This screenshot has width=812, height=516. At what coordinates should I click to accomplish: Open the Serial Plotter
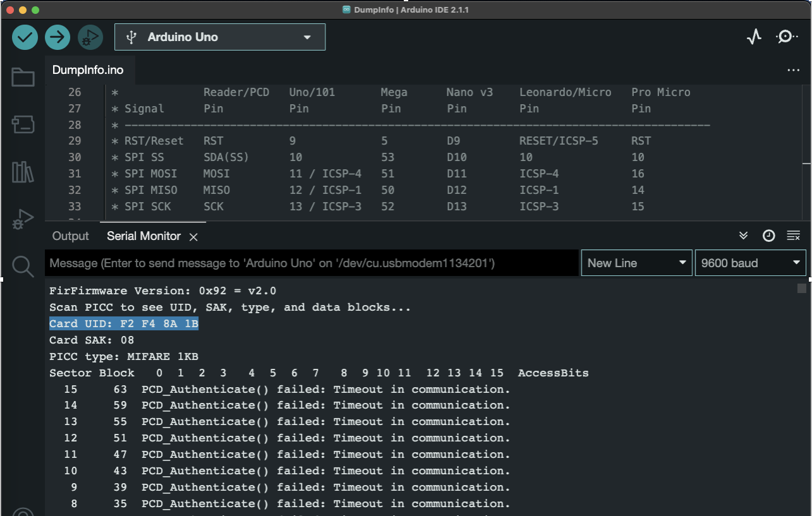pos(754,37)
